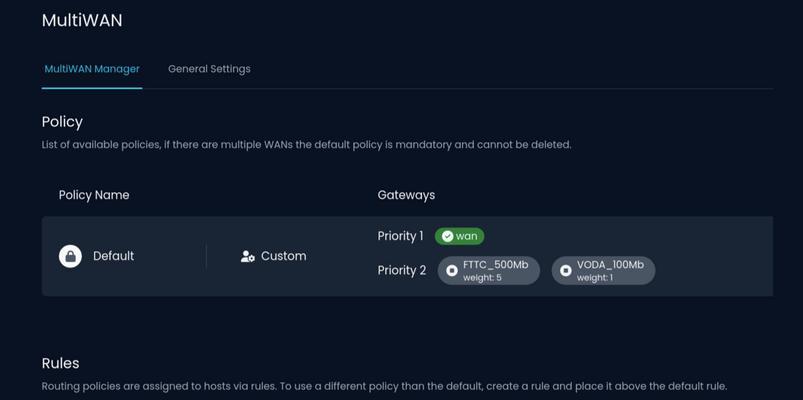Viewport: 803px width, 400px height.
Task: Select the FTTC_500Mb gateway badge
Action: pyautogui.click(x=489, y=270)
